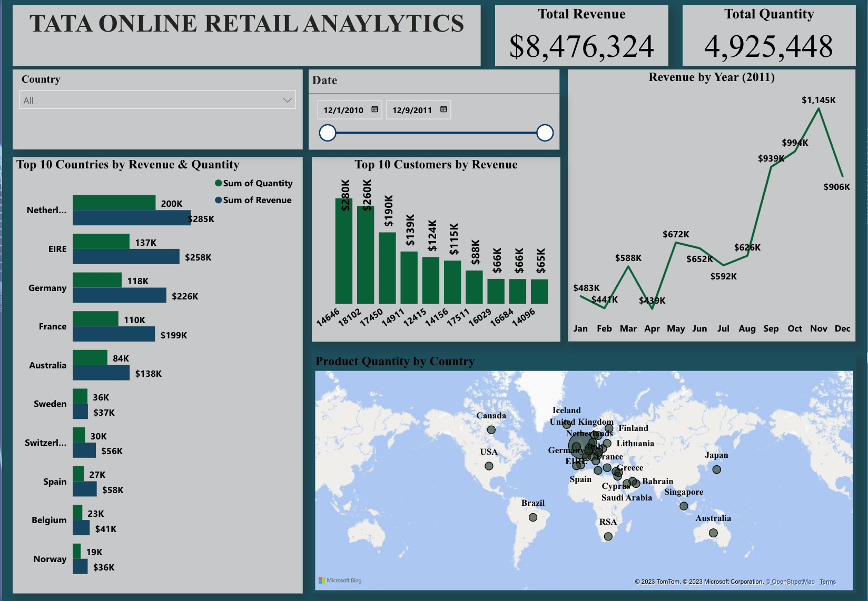Click the Brazil map bubble
The height and width of the screenshot is (601, 868).
[x=533, y=517]
